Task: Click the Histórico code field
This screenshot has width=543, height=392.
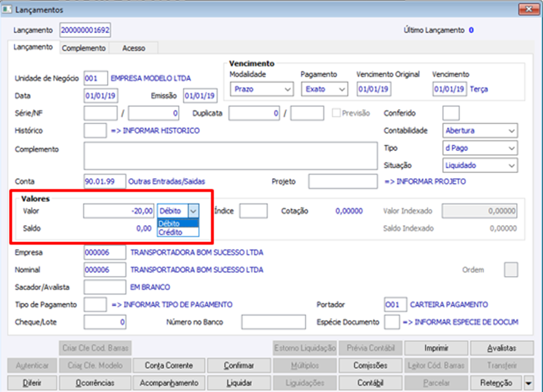Action: (95, 130)
